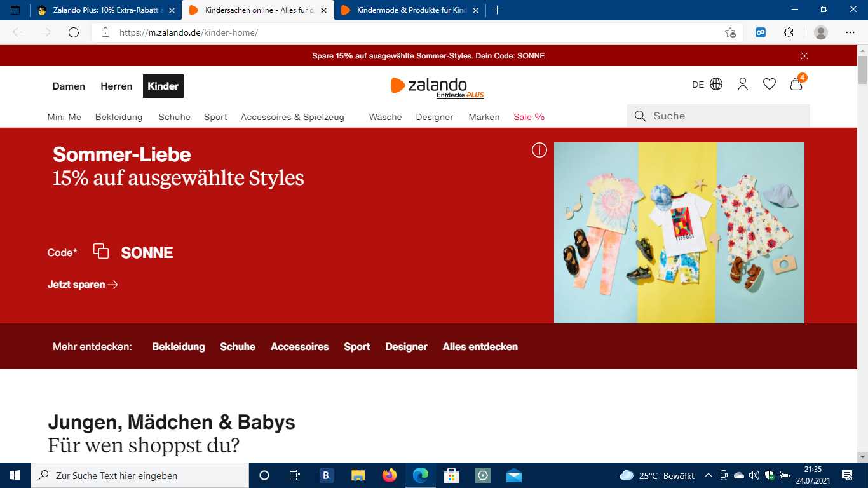The image size is (868, 488).
Task: Click the DE language selector text
Action: [x=698, y=85]
